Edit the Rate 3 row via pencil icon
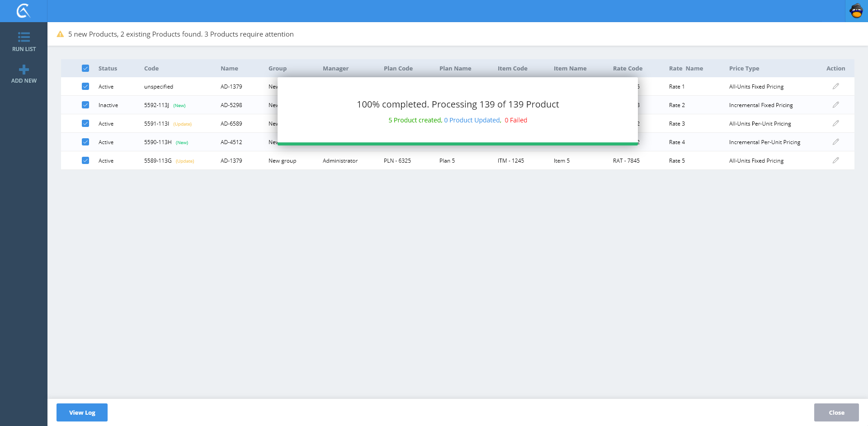This screenshot has height=426, width=868. (x=835, y=123)
